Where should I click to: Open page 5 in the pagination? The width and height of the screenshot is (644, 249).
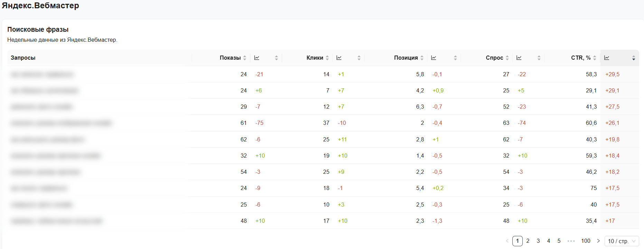(559, 241)
